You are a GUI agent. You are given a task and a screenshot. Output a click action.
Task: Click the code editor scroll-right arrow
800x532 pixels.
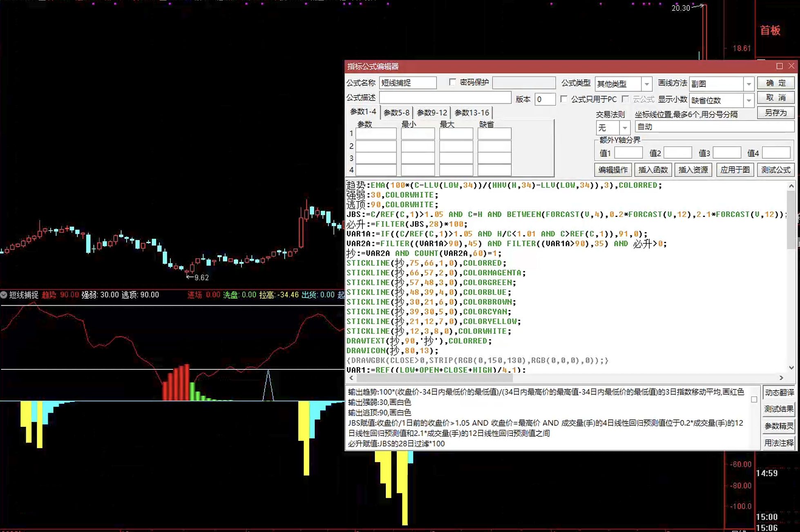[781, 378]
